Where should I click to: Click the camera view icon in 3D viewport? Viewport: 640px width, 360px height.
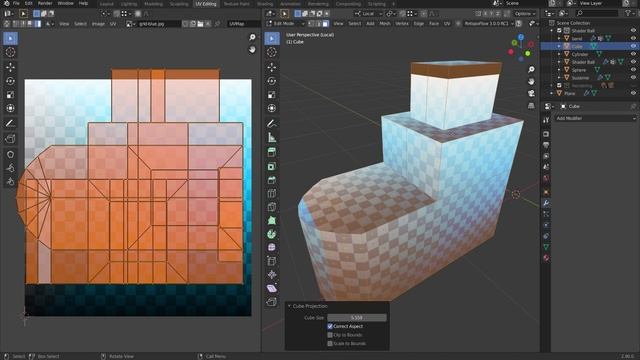pyautogui.click(x=531, y=93)
